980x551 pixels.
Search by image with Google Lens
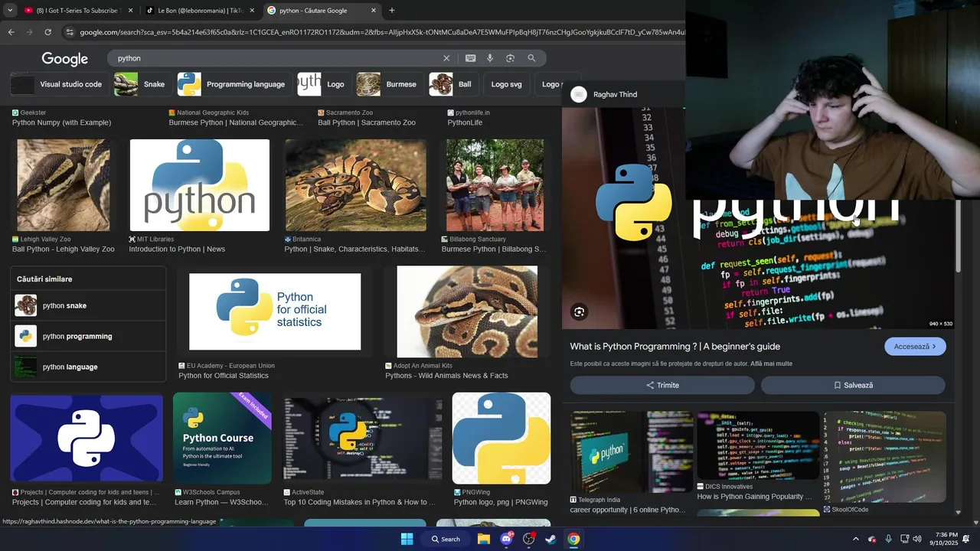coord(510,58)
